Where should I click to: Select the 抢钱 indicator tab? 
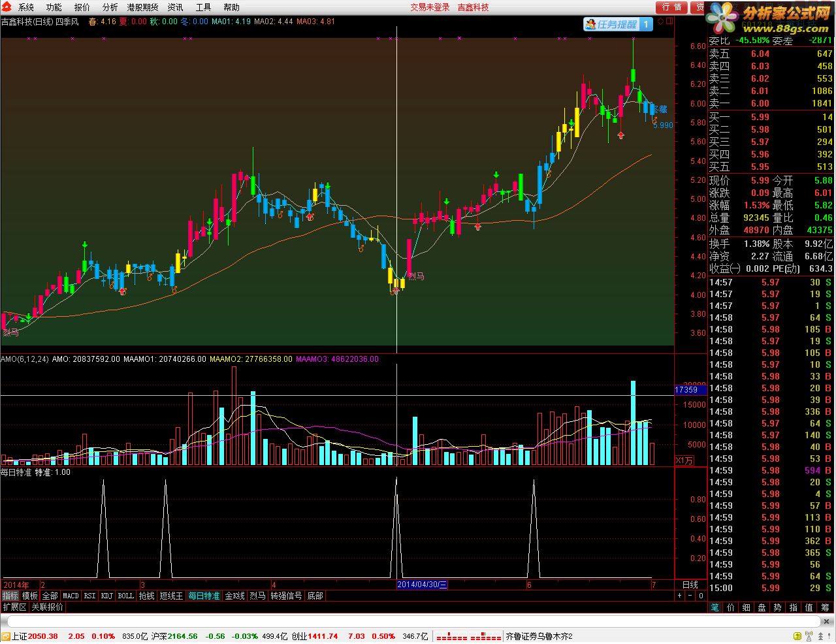(147, 596)
